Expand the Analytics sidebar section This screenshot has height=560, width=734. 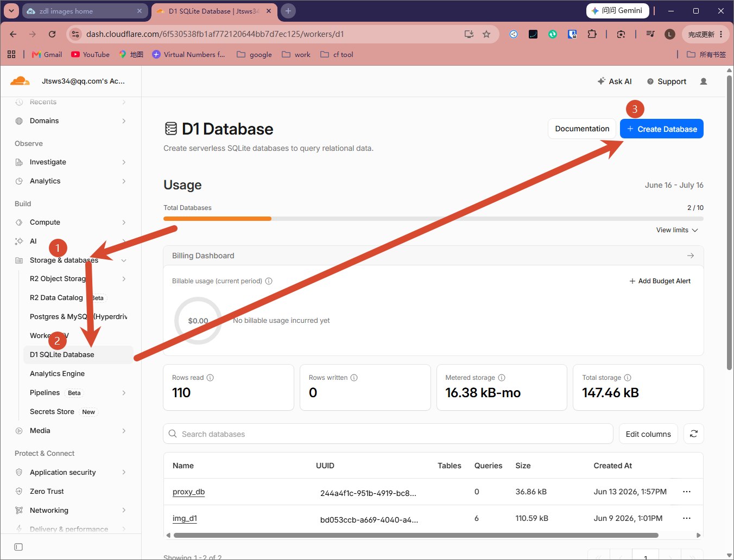124,181
